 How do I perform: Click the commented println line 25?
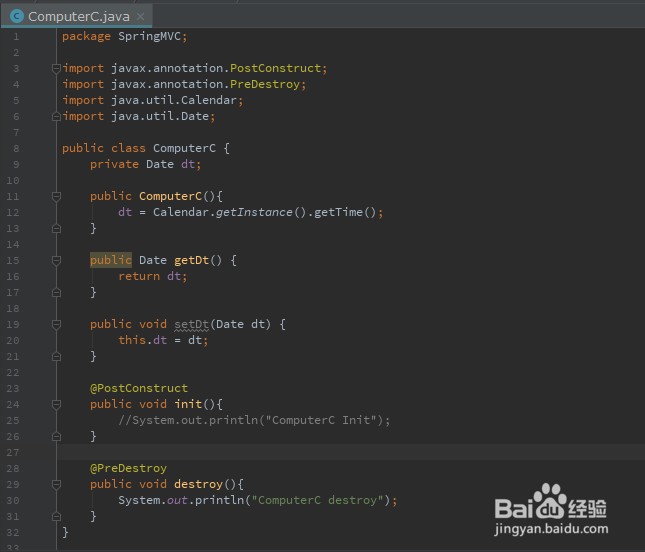pos(254,420)
